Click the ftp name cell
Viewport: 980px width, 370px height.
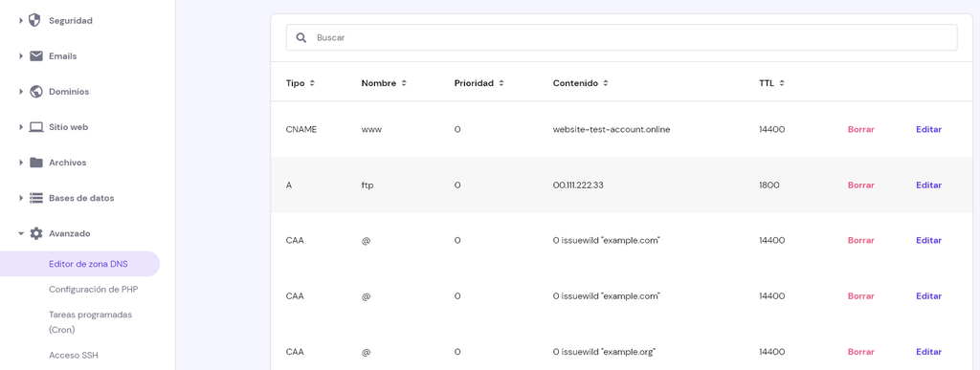(367, 185)
